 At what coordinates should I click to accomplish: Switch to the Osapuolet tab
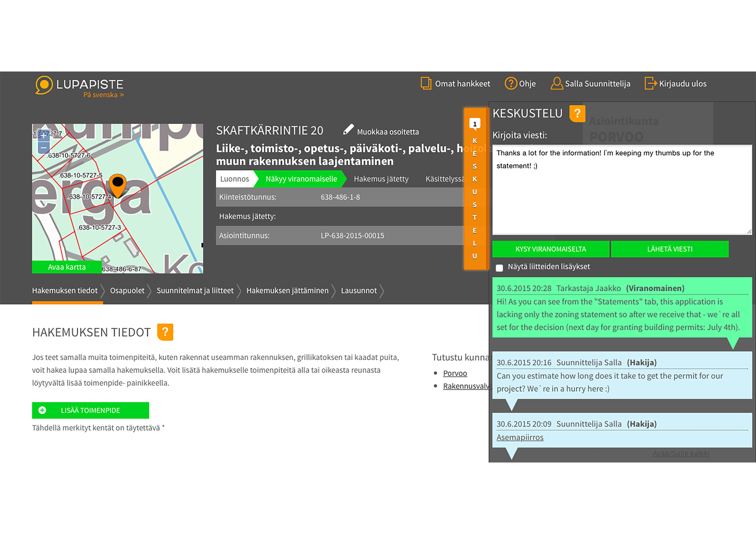pos(127,290)
